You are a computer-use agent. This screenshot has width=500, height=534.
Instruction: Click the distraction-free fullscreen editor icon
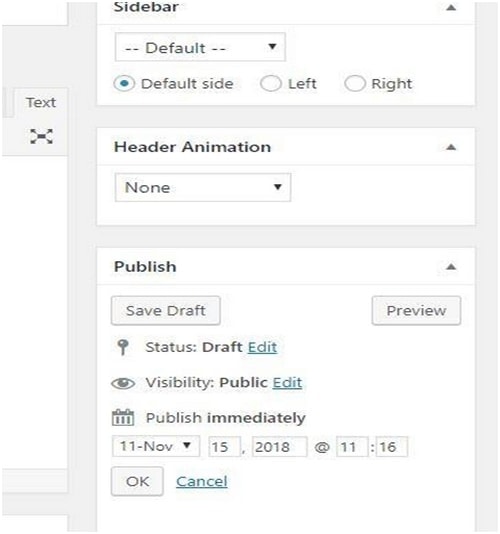click(41, 136)
